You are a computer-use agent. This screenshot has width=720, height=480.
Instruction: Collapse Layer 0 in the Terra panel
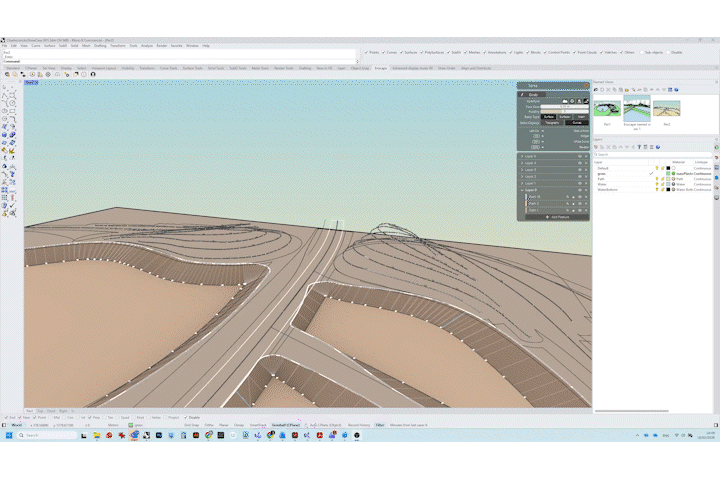[521, 190]
